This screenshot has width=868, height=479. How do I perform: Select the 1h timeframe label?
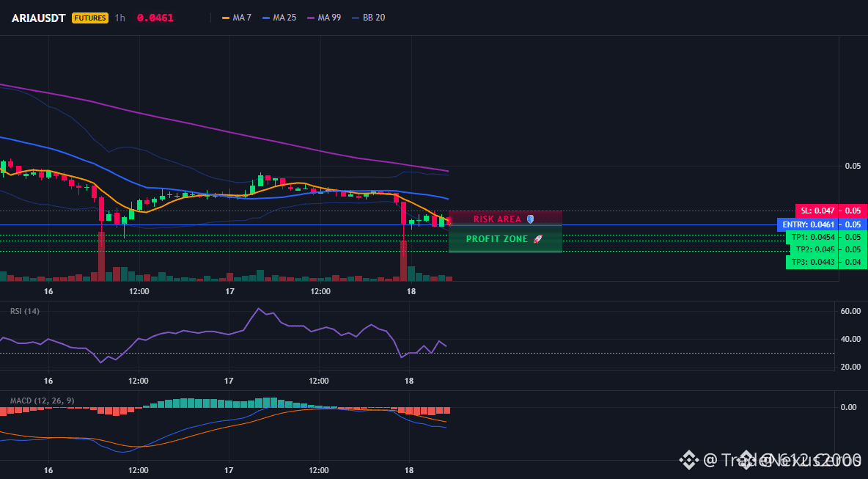pyautogui.click(x=119, y=18)
